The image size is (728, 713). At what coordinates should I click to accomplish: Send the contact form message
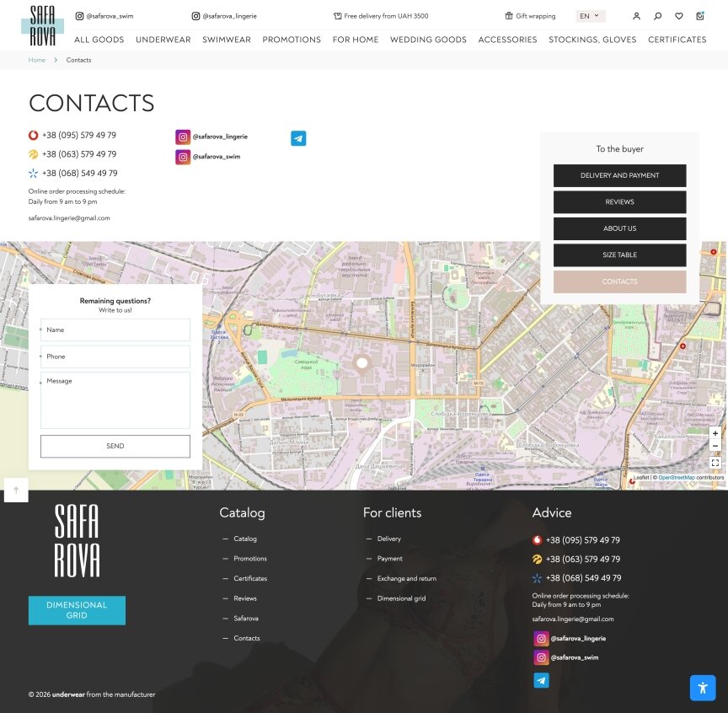click(115, 446)
